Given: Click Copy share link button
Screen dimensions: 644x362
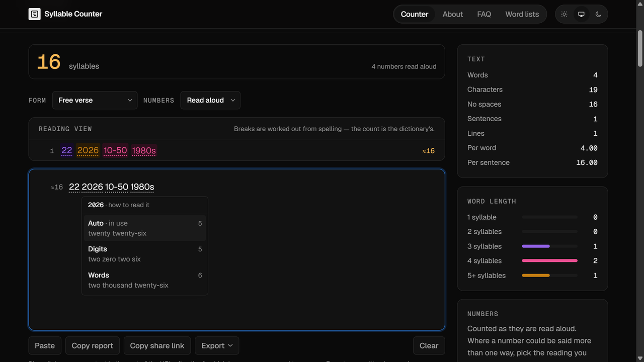Looking at the screenshot, I should [157, 345].
